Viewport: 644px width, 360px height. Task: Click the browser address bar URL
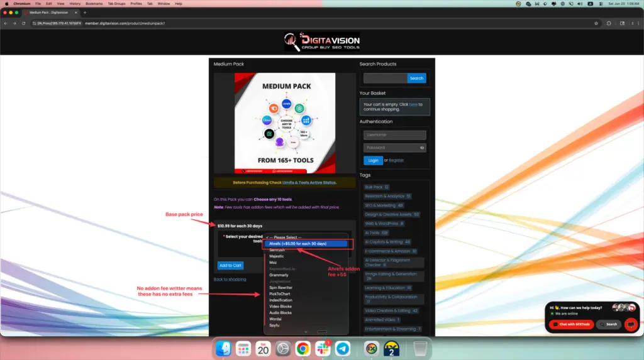click(125, 23)
